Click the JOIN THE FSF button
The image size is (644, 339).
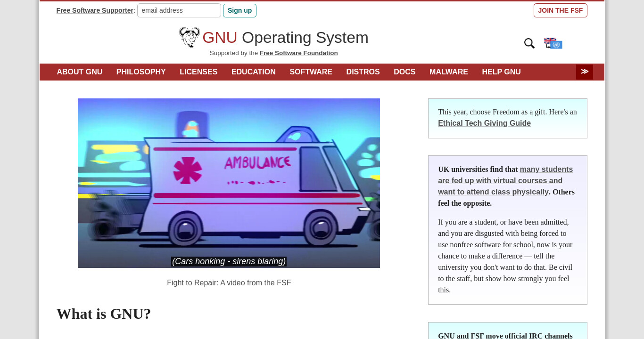pos(561,10)
